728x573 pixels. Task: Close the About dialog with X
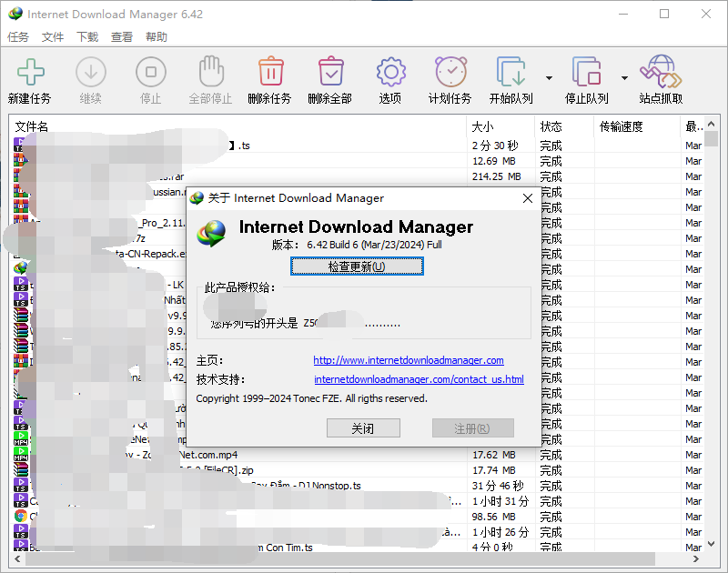click(528, 198)
